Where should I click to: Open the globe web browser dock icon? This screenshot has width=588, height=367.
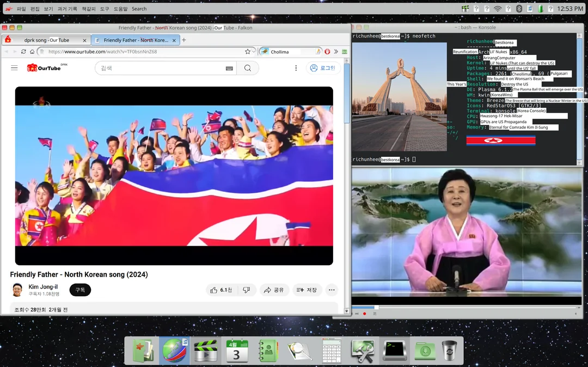175,351
